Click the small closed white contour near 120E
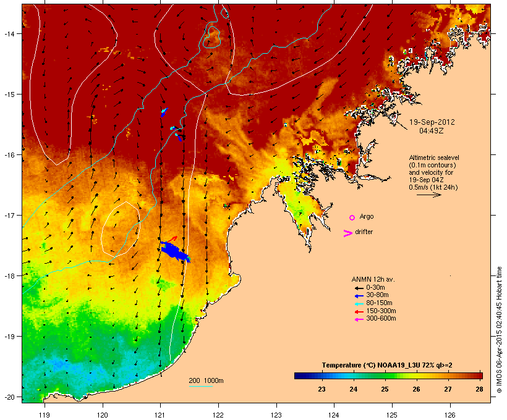 (121, 229)
